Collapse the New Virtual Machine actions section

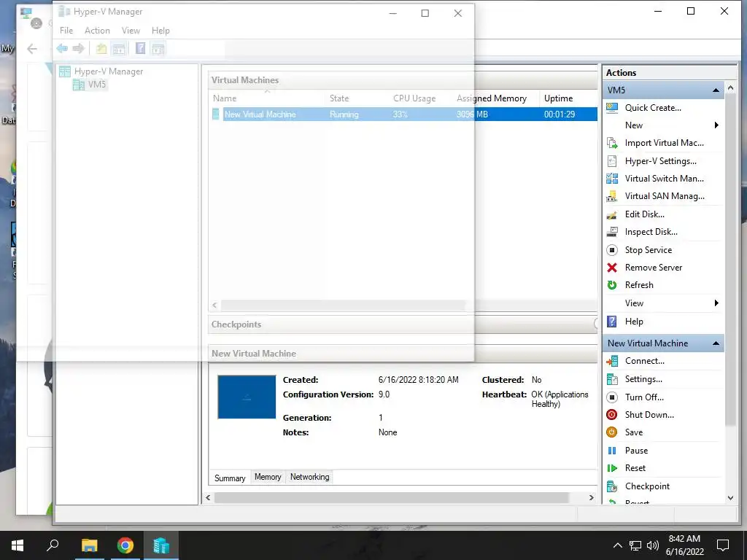(716, 343)
